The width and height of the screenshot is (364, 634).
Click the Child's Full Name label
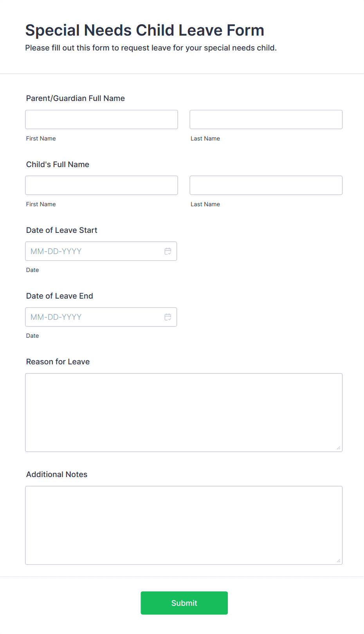tap(58, 164)
